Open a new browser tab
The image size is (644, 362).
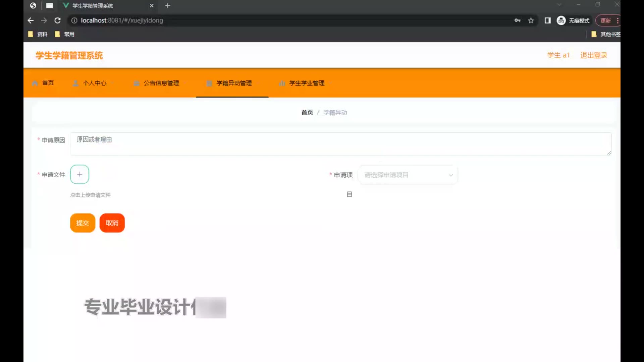click(168, 6)
